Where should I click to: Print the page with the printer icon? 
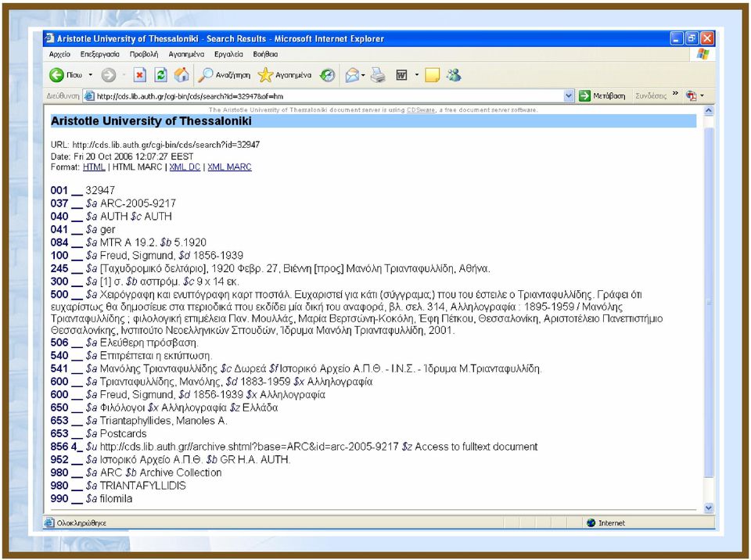click(x=378, y=75)
